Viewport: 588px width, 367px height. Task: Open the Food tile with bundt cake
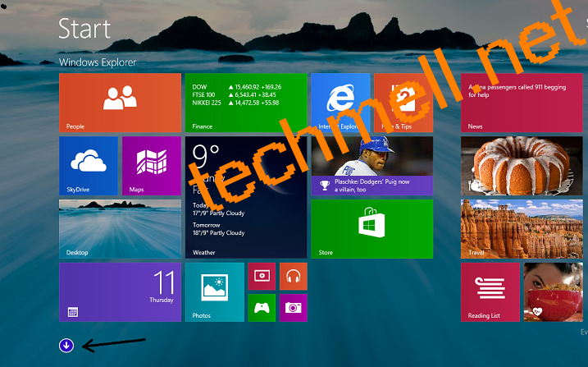point(522,166)
